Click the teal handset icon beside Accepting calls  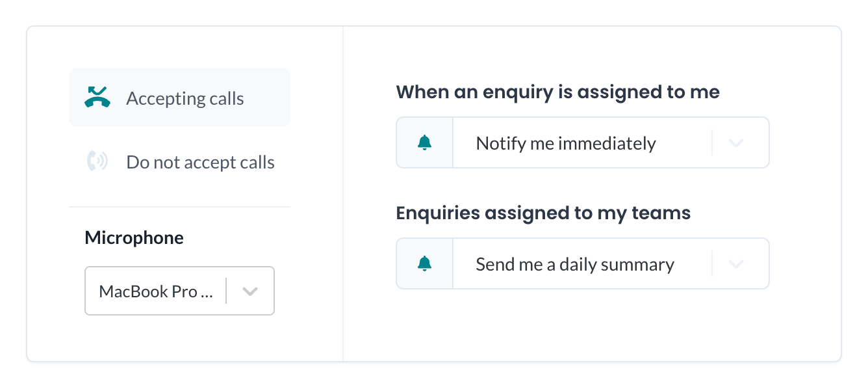point(97,97)
